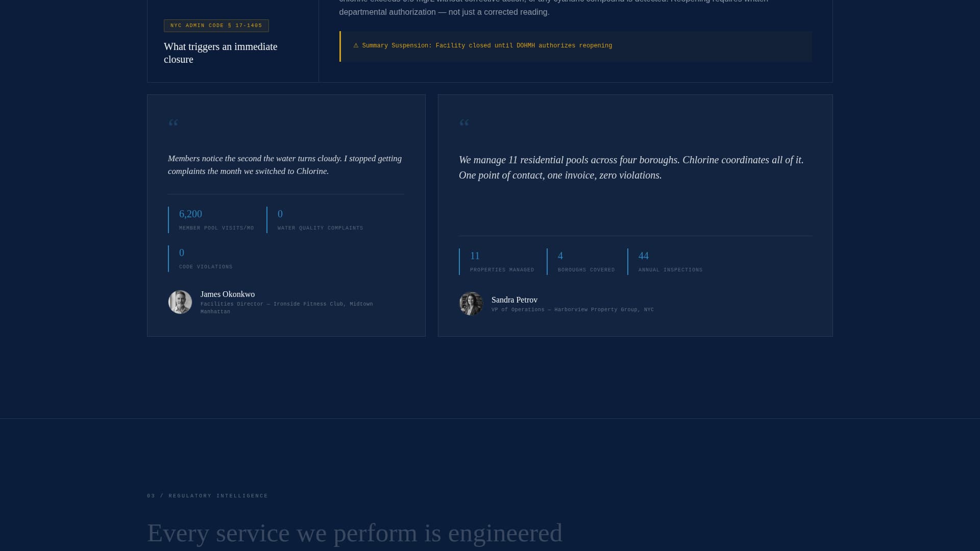The width and height of the screenshot is (980, 551).
Task: Click the Summary Suspension warning triangle icon
Action: pos(356,46)
